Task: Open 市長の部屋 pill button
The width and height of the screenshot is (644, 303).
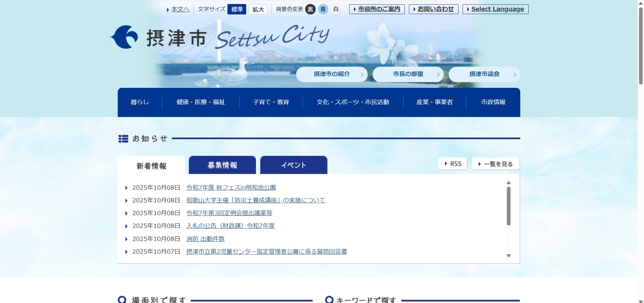Action: pos(408,74)
